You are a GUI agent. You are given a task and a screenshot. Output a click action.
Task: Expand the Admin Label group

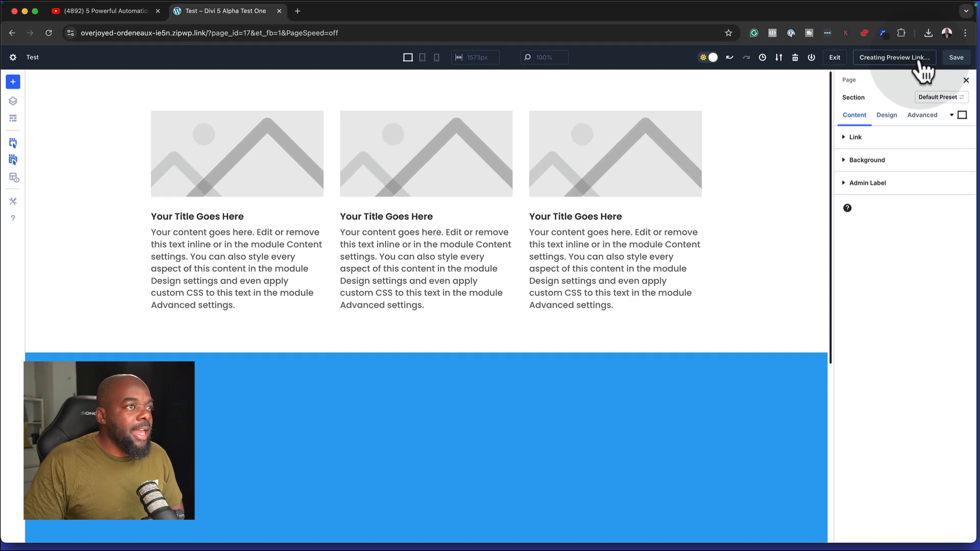coord(867,183)
